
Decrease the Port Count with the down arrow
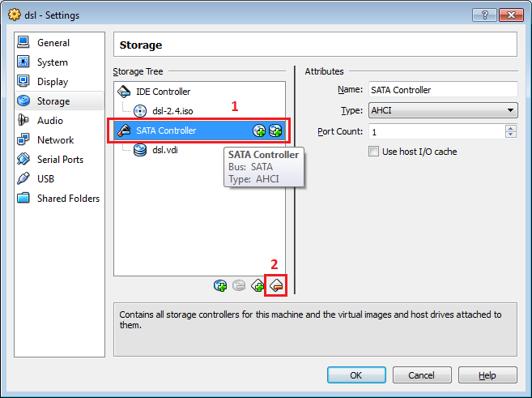click(x=511, y=135)
